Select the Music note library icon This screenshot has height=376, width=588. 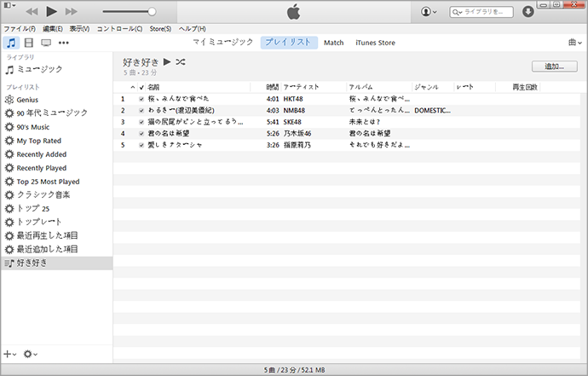11,43
